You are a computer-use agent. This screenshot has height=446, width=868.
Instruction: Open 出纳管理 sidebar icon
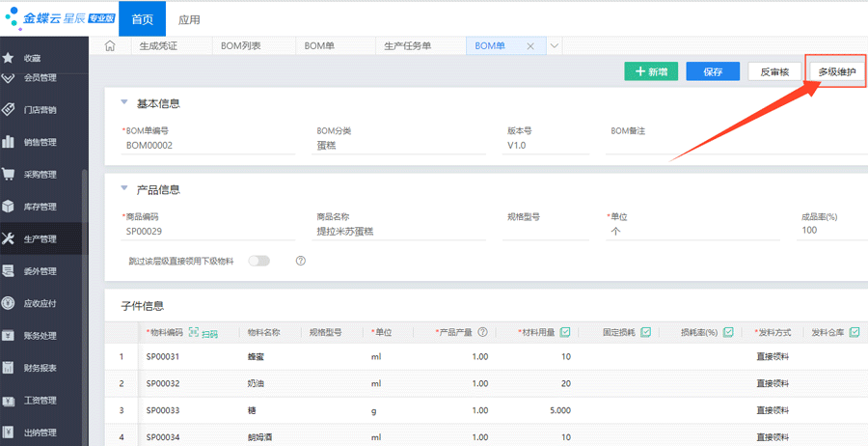click(8, 432)
